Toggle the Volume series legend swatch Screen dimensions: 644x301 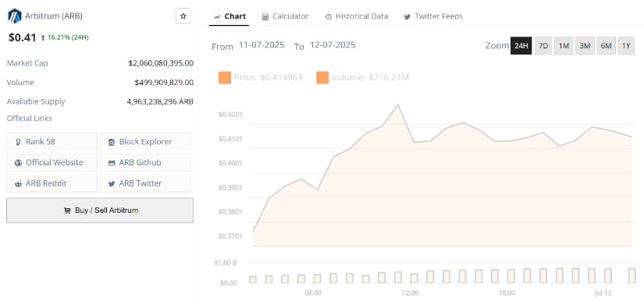point(322,77)
